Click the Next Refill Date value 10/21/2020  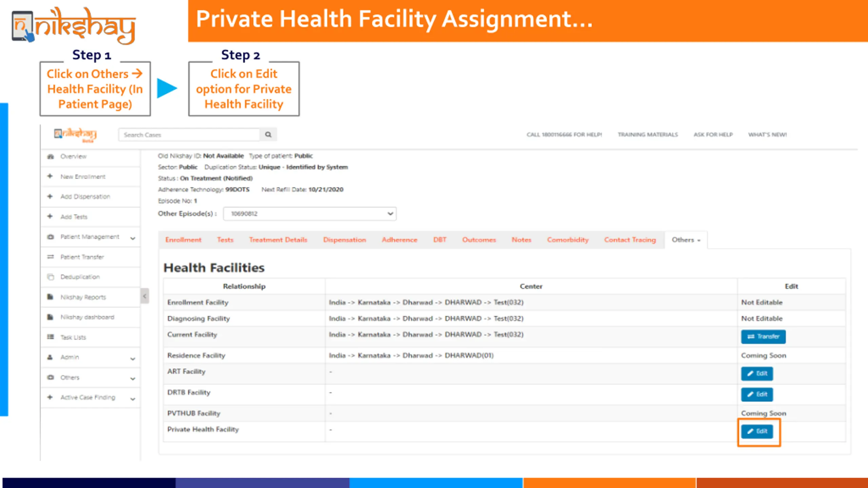326,189
